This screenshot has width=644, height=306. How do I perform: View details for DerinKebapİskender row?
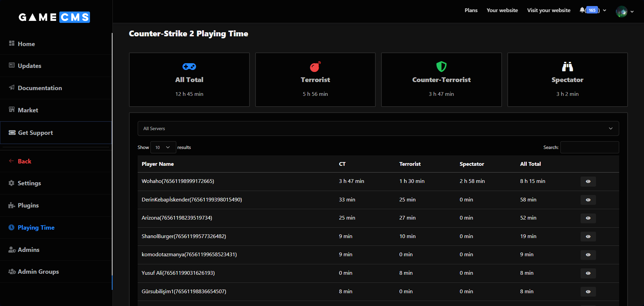[x=588, y=200]
